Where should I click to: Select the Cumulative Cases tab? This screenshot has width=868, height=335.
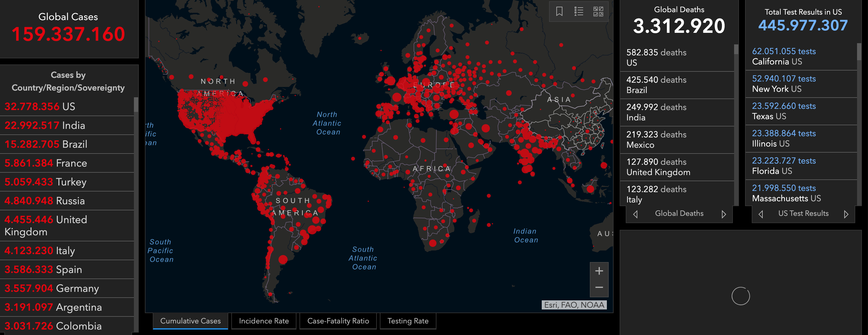coord(191,321)
